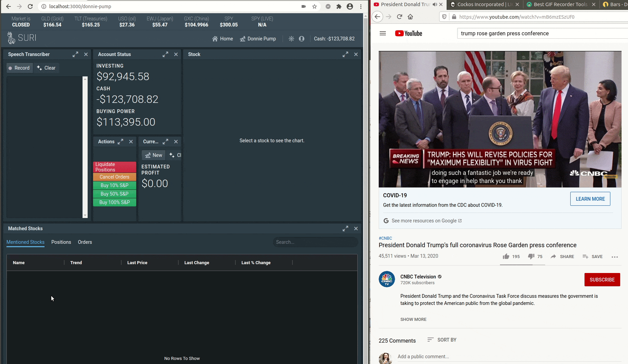This screenshot has height=364, width=628.
Task: Click the Liquidate Positions button
Action: click(x=114, y=167)
